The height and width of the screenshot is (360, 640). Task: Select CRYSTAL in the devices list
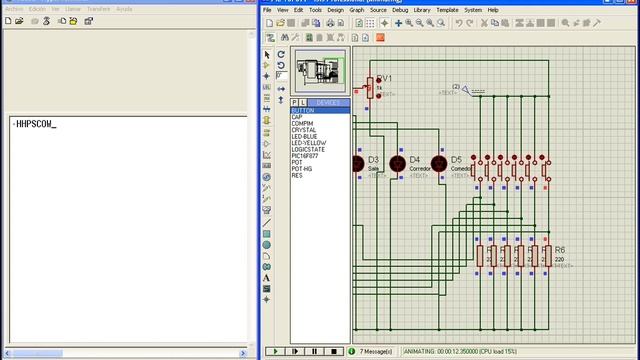304,130
